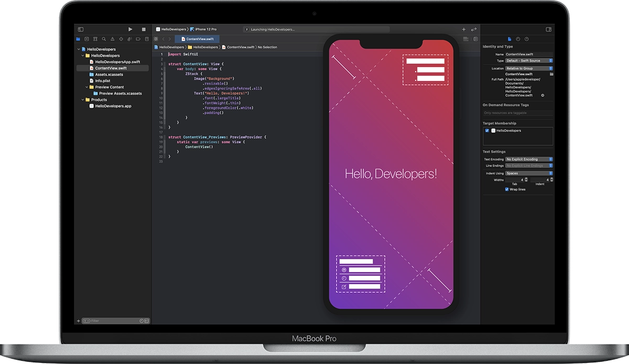Open the Indent Using Spaces dropdown
The width and height of the screenshot is (629, 364).
(x=529, y=173)
